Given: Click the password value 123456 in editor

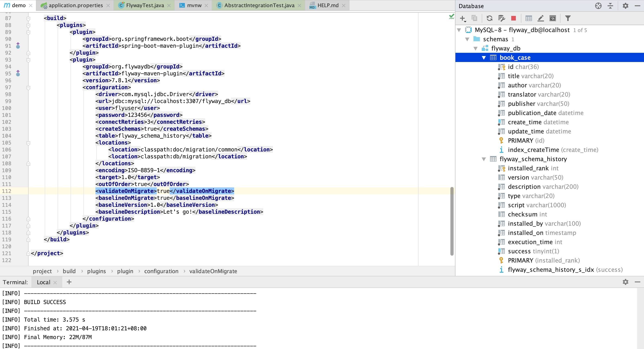Looking at the screenshot, I should [137, 115].
